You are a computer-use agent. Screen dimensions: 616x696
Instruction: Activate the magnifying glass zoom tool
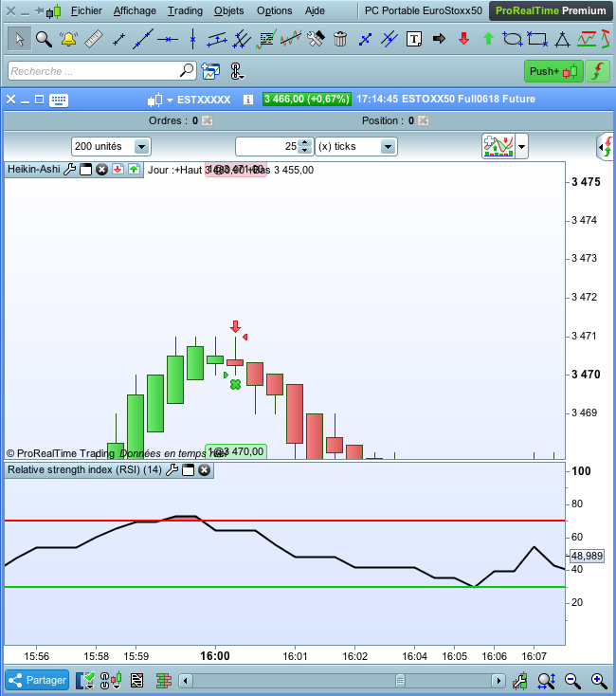(44, 39)
